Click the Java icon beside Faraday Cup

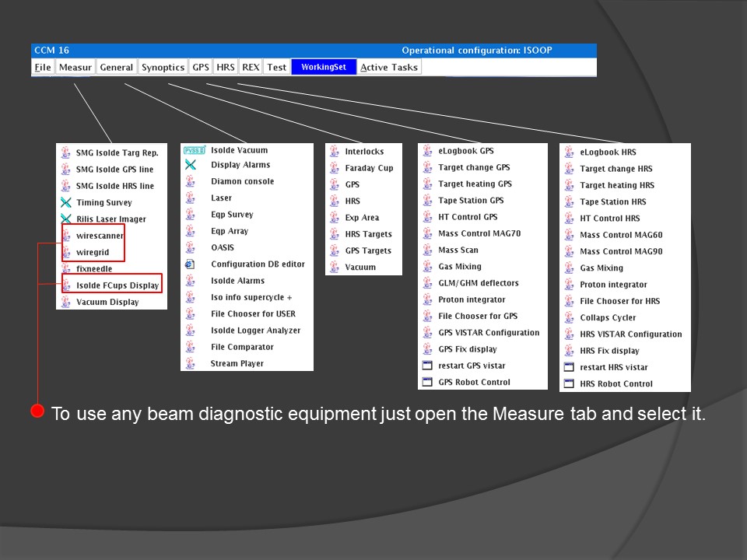coord(335,168)
